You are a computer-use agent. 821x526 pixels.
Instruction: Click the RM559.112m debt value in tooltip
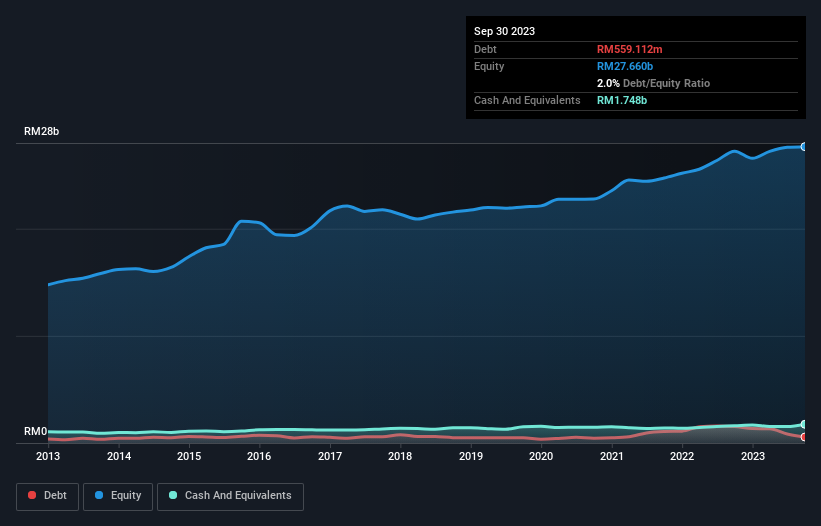pyautogui.click(x=629, y=49)
